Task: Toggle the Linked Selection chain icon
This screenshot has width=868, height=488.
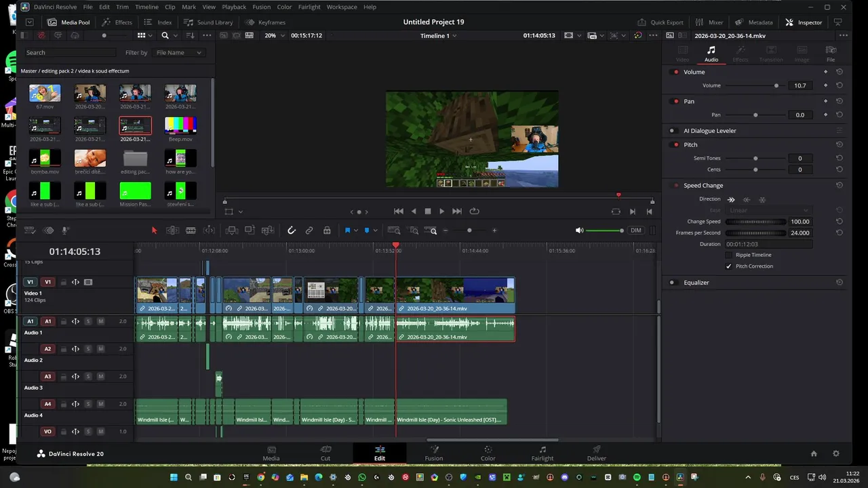Action: [x=309, y=230]
